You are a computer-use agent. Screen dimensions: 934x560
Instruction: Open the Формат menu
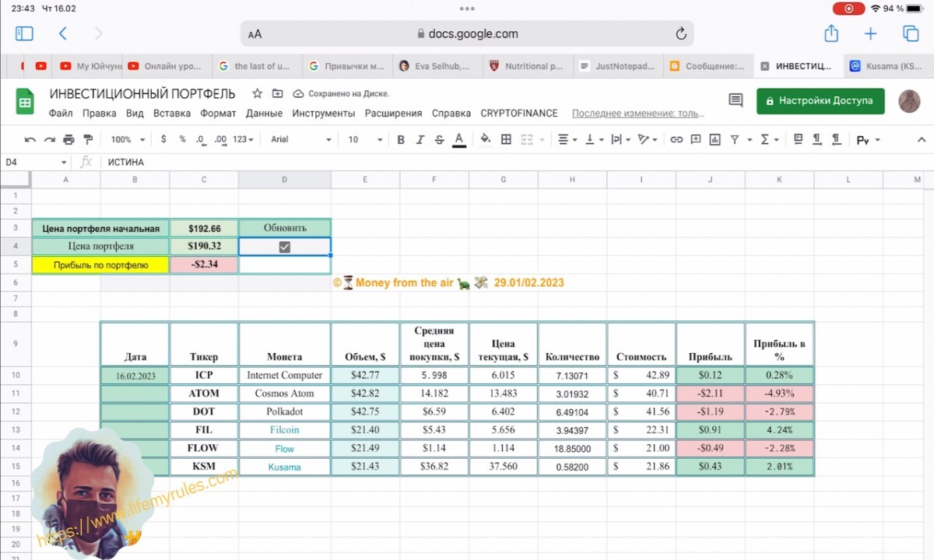point(218,113)
